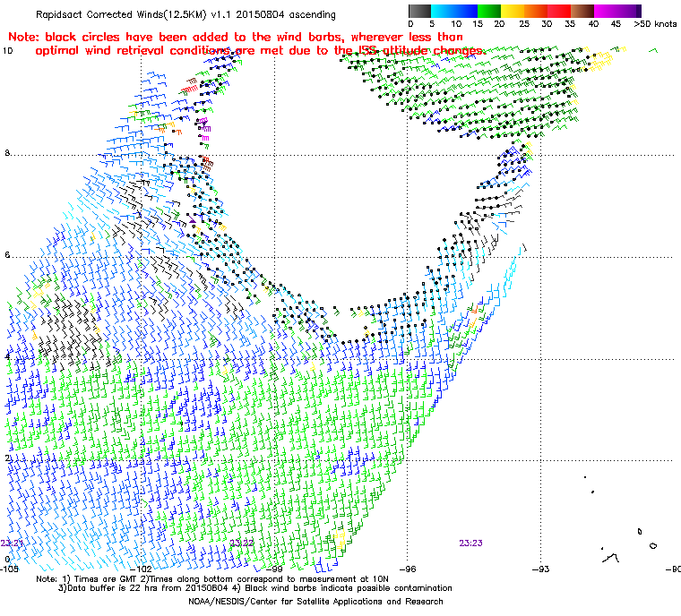Click the 'Times are GMT' footnote line
The width and height of the screenshot is (681, 616).
(212, 579)
